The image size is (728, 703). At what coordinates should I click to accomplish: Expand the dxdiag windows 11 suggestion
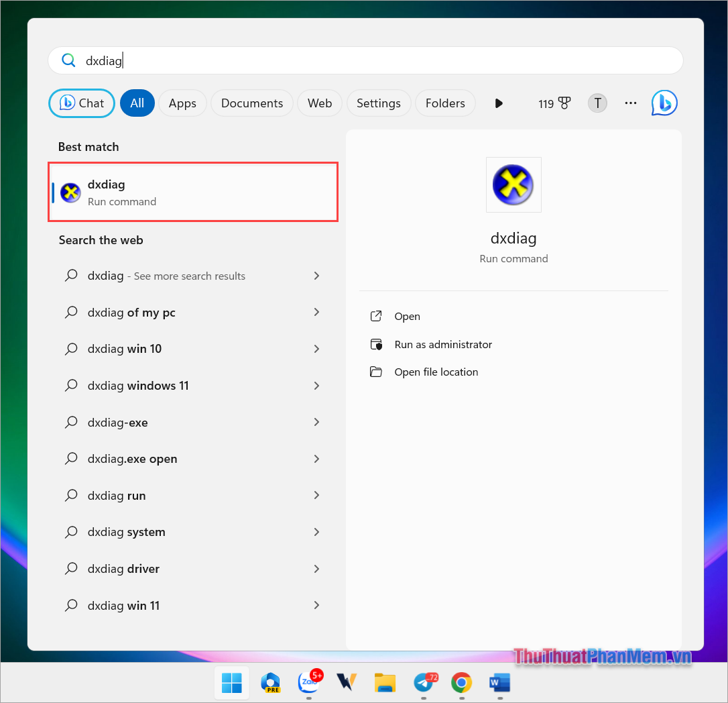[x=316, y=386]
